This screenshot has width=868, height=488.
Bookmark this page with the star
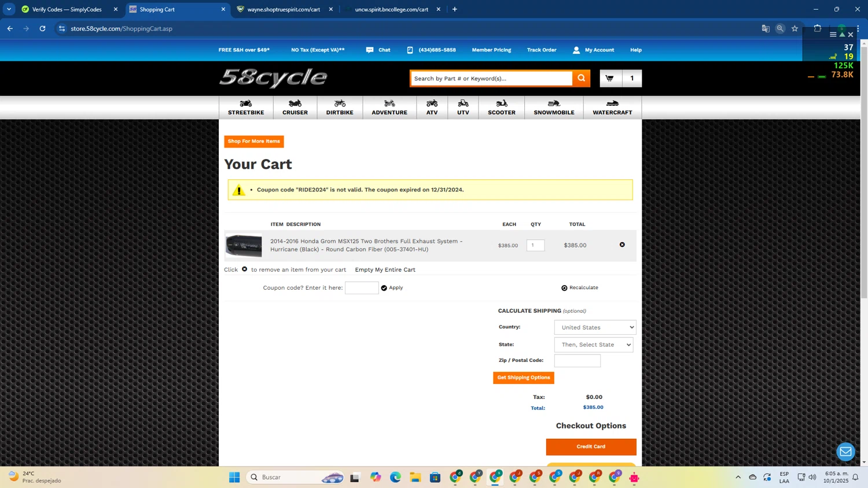click(795, 28)
